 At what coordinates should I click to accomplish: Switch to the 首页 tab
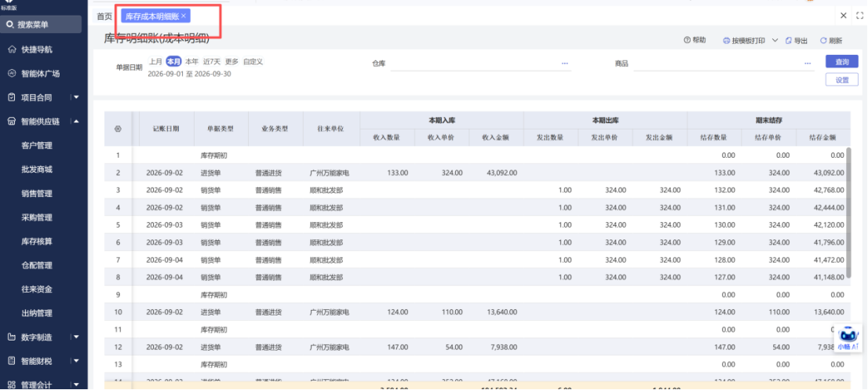(x=104, y=16)
